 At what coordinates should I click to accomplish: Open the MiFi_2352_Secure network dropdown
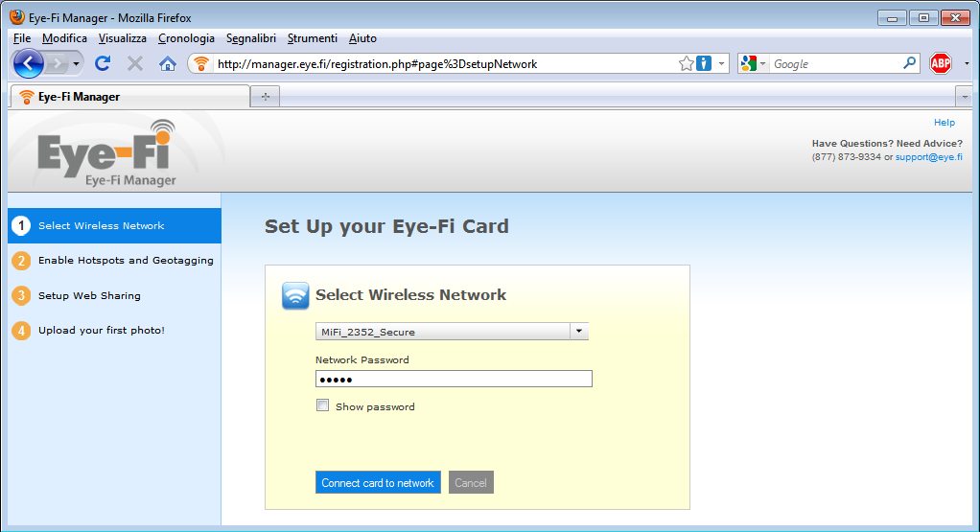[x=452, y=332]
